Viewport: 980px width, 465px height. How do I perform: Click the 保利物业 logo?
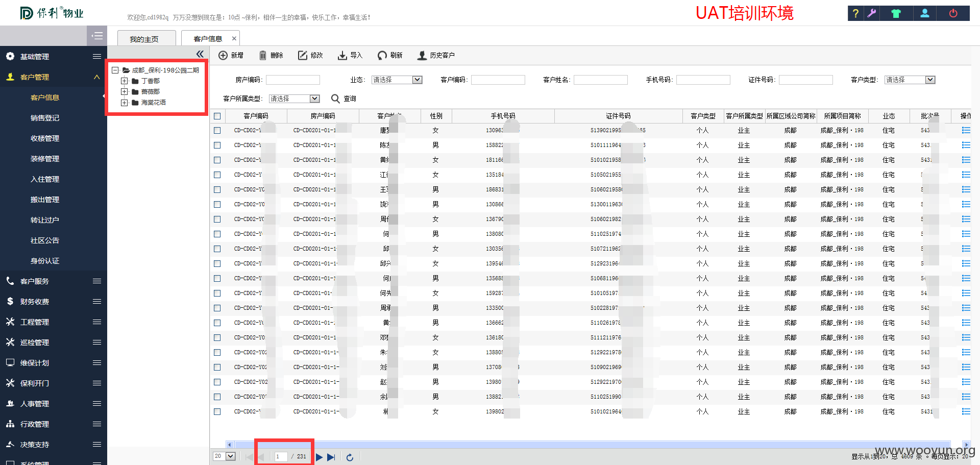52,13
